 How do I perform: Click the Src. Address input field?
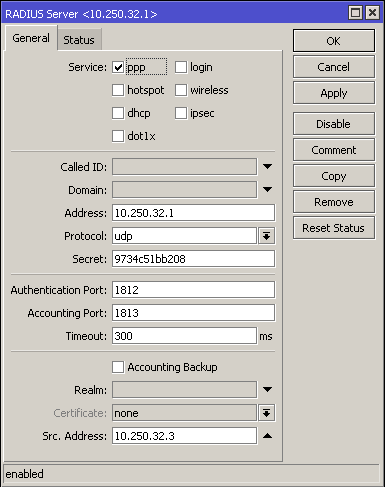184,436
